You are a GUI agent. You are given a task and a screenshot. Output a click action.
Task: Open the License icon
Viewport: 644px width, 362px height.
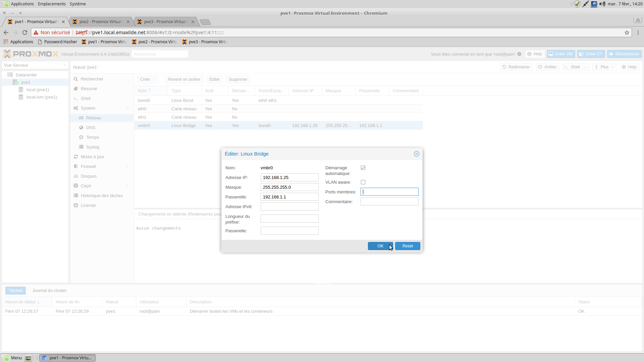pos(76,205)
